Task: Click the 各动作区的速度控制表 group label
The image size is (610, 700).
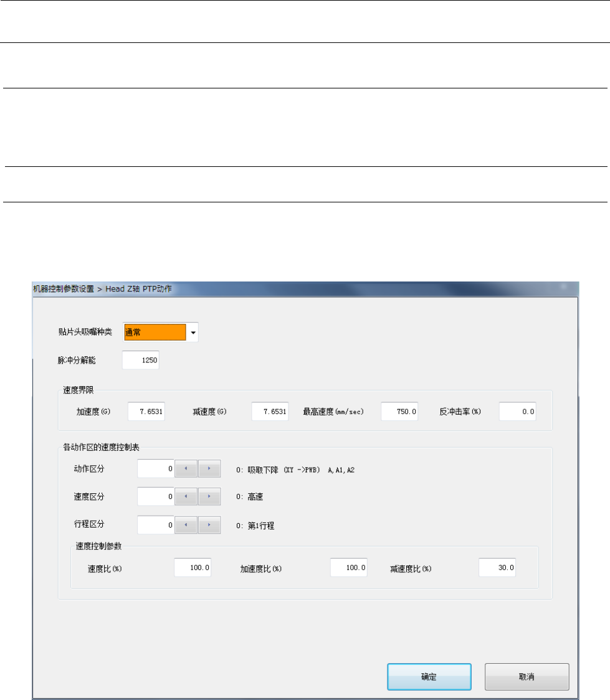Action: coord(102,447)
